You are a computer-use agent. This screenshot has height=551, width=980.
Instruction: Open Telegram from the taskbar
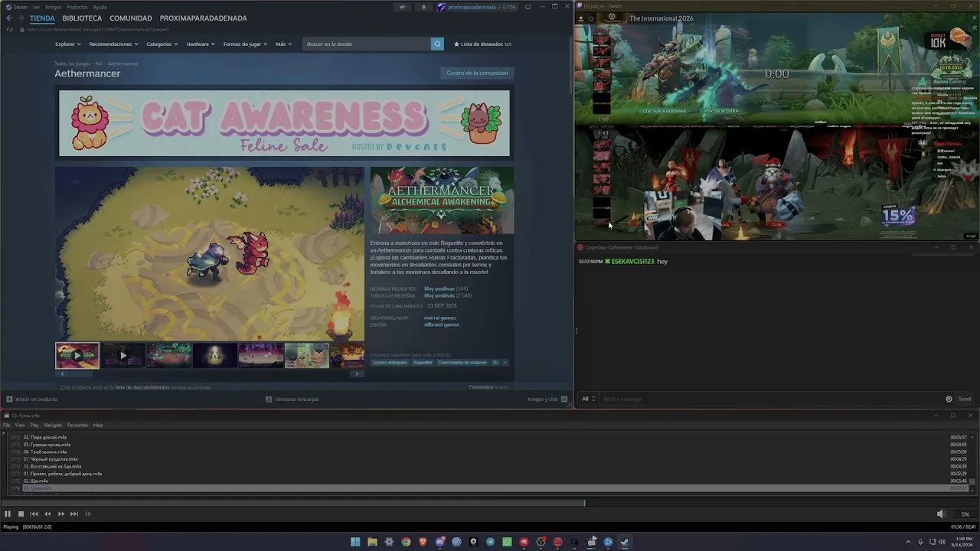click(x=490, y=542)
